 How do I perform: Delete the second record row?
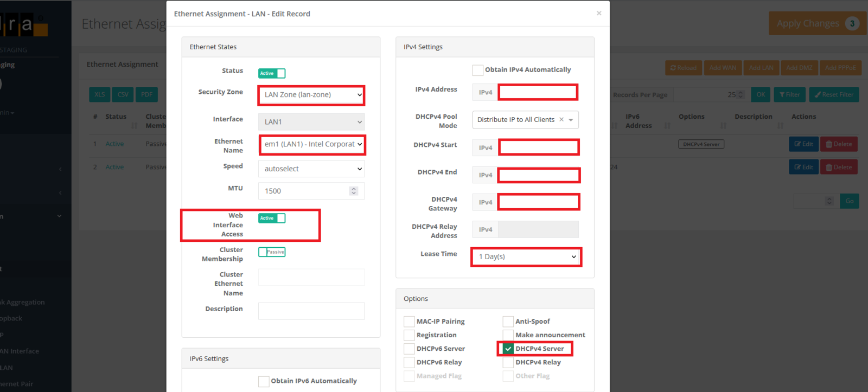[x=838, y=167]
